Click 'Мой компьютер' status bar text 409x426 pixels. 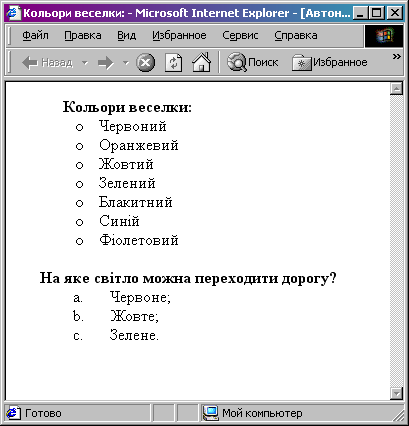pyautogui.click(x=262, y=413)
